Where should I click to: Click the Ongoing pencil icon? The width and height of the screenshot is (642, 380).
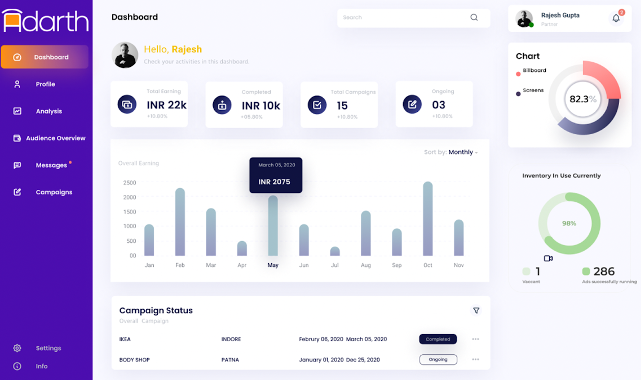(x=412, y=104)
